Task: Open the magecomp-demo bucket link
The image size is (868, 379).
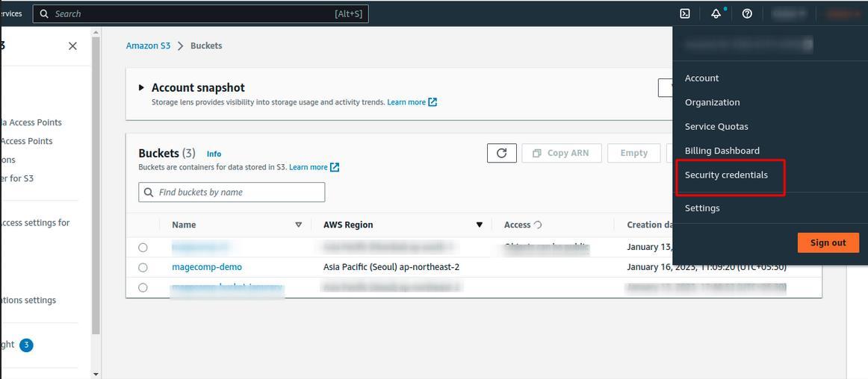Action: (207, 267)
